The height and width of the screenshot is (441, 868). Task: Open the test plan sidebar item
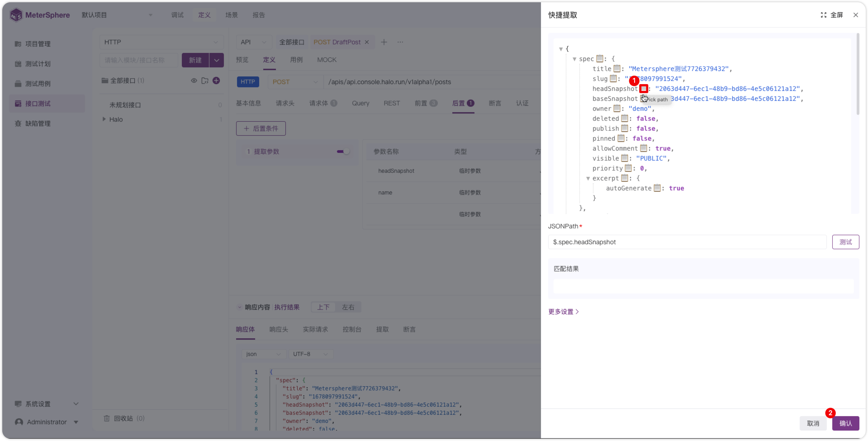(x=47, y=64)
